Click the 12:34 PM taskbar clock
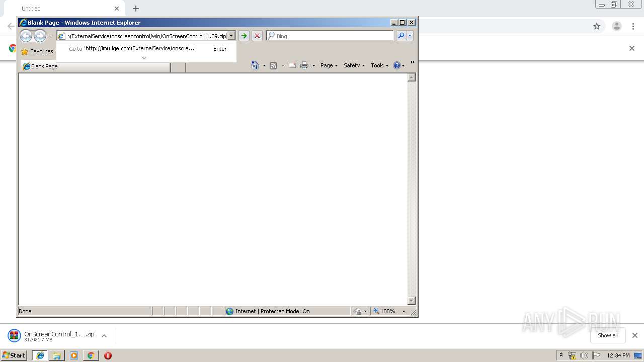Viewport: 644px width, 362px height. tap(618, 355)
